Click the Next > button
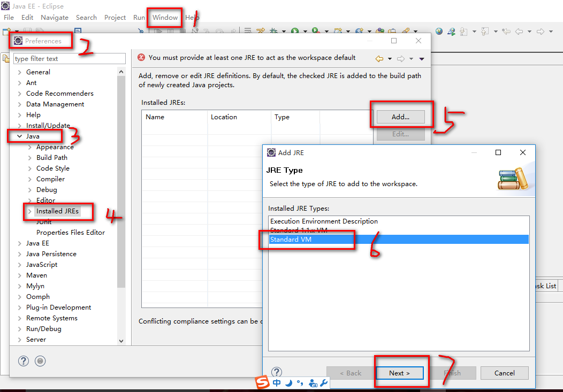This screenshot has width=563, height=392. [399, 373]
